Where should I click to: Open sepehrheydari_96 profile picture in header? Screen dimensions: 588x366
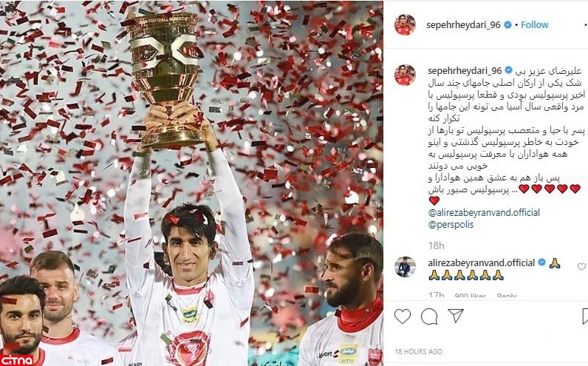tap(405, 25)
